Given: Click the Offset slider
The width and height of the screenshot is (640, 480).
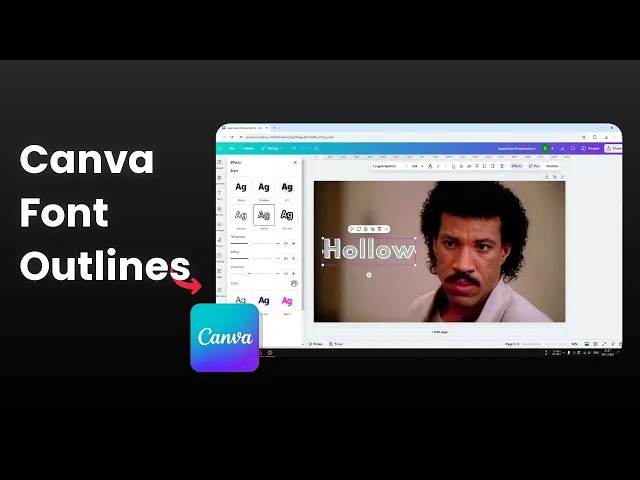Looking at the screenshot, I should click(x=250, y=258).
